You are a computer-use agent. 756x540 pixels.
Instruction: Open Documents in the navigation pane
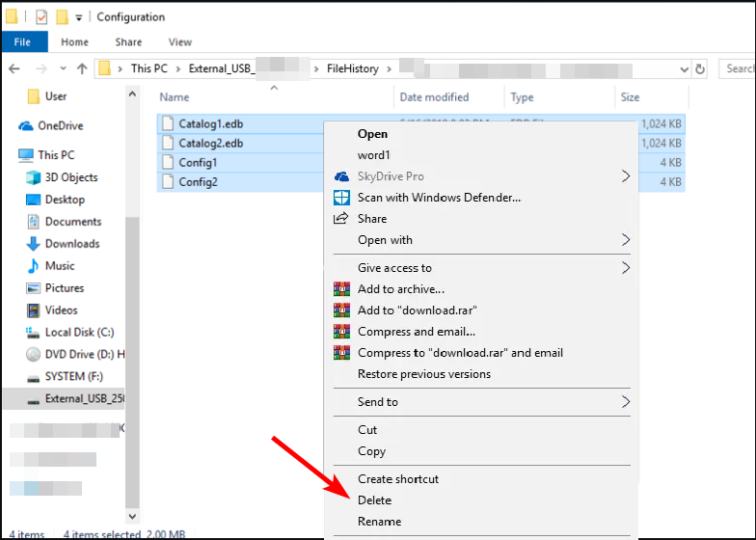64,222
